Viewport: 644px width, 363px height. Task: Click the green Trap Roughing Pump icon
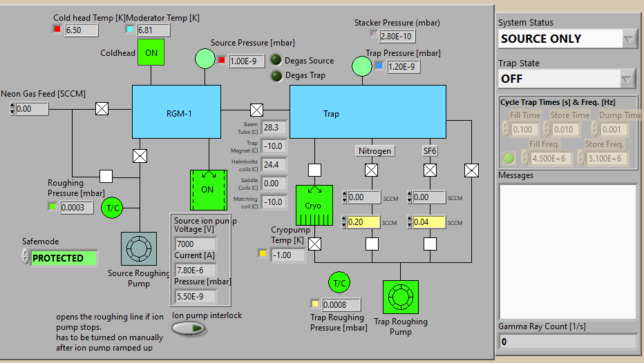click(x=401, y=297)
